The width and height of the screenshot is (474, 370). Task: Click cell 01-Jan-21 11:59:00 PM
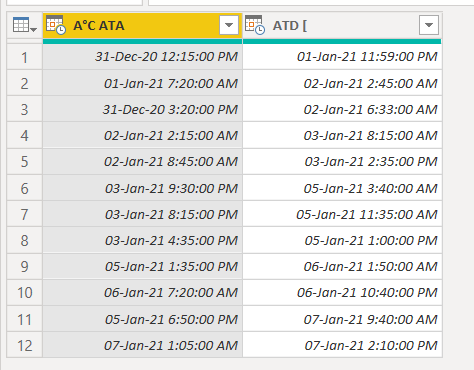[342, 57]
